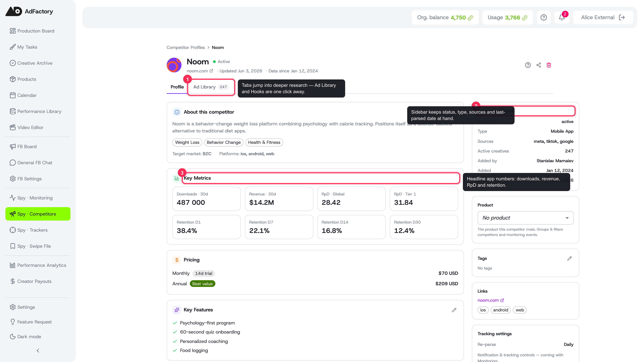This screenshot has width=644, height=362.
Task: Open Spy · Swipe File
Action: pos(38,246)
